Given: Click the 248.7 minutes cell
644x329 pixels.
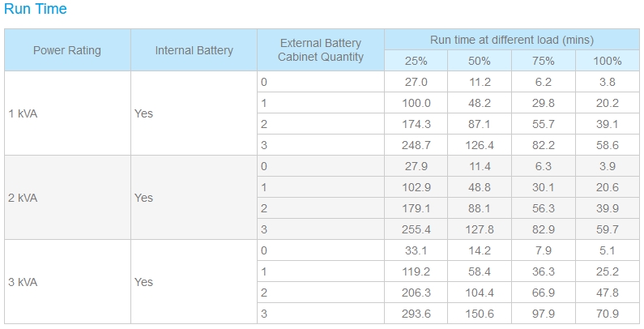Looking at the screenshot, I should pos(416,145).
